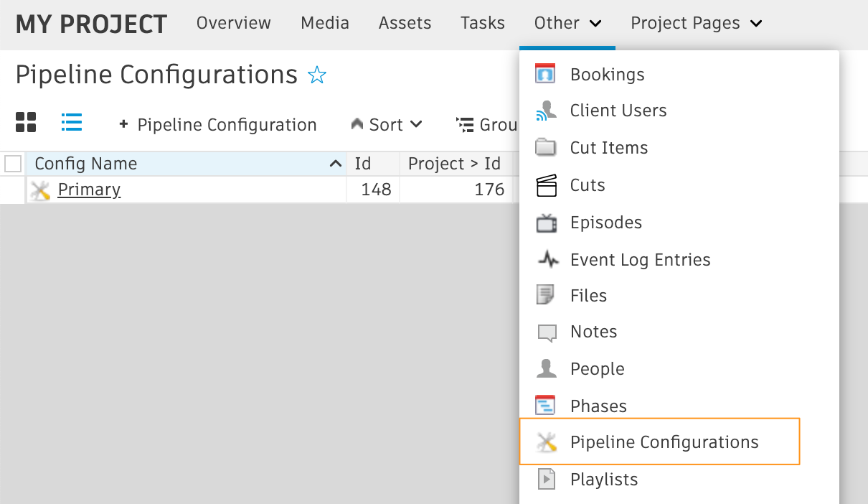Click the Cuts clapperboard icon

click(546, 185)
